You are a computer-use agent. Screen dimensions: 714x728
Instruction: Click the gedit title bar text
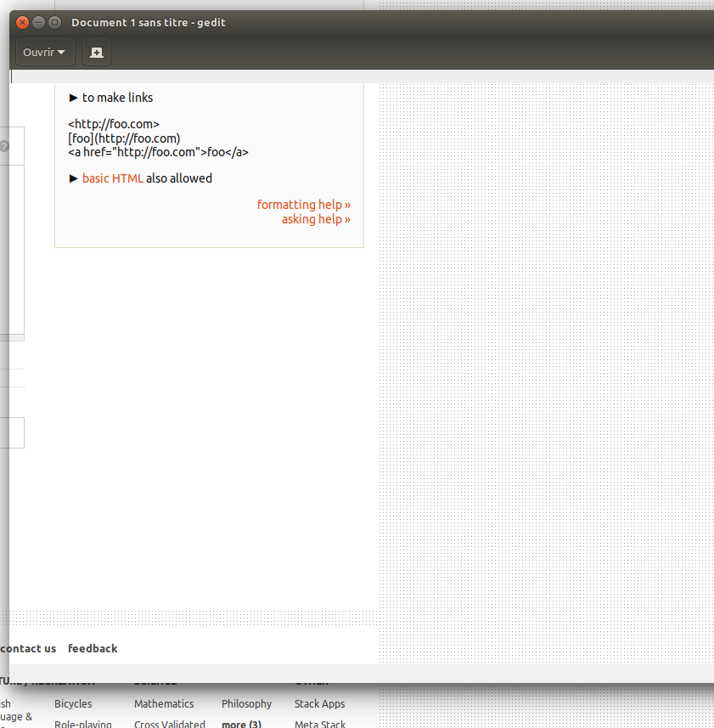pos(149,23)
